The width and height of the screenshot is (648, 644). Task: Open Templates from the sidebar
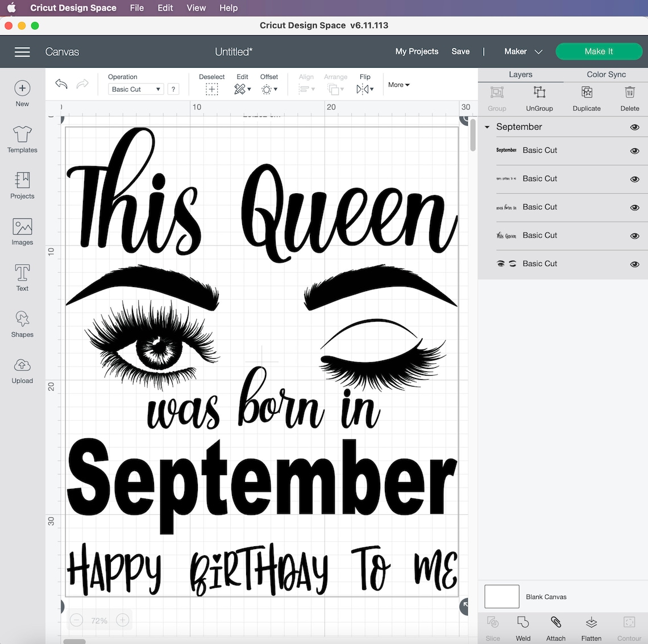click(x=22, y=139)
